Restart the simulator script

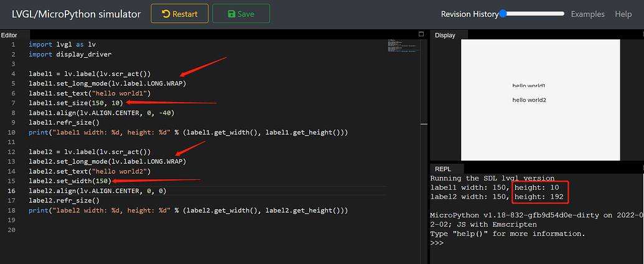[180, 14]
